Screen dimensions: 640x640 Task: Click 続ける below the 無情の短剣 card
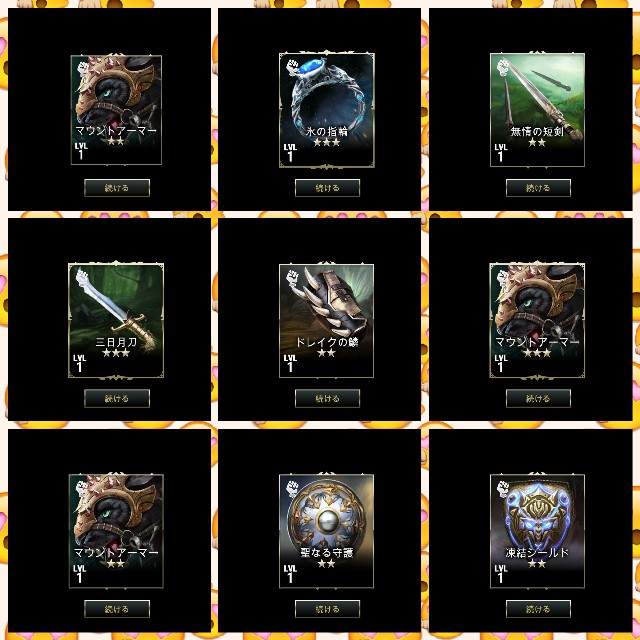(538, 188)
